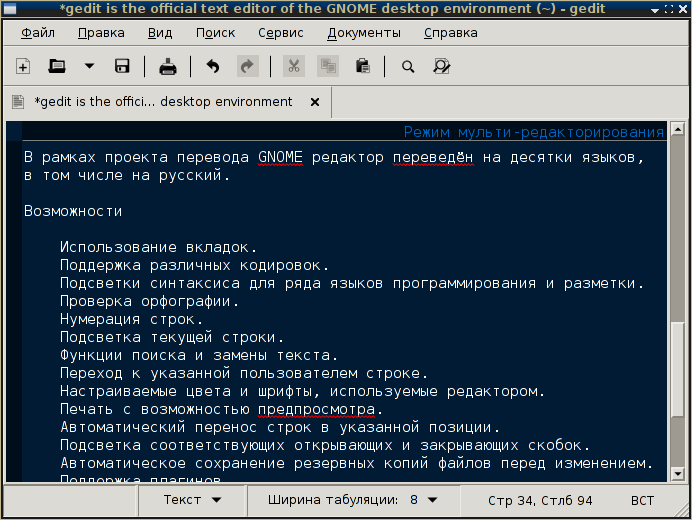Viewport: 692px width, 520px height.
Task: Expand recent files arrow beside Open
Action: [89, 66]
